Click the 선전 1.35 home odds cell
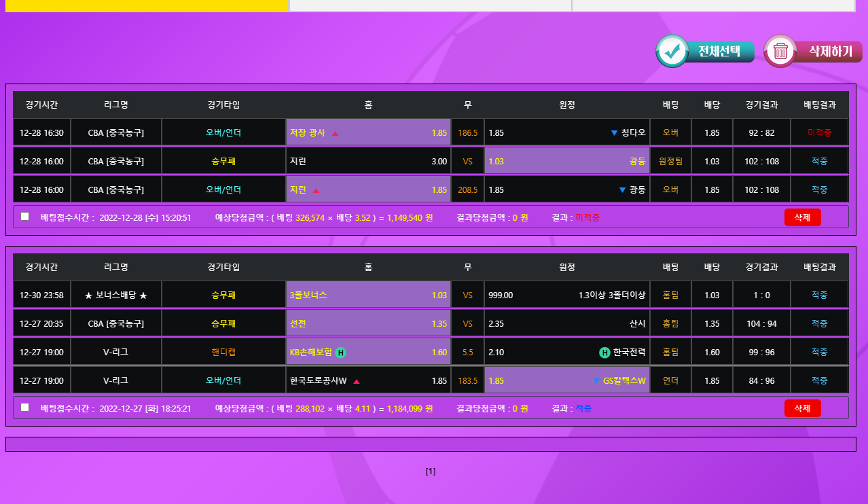Image resolution: width=868 pixels, height=504 pixels. pos(368,324)
